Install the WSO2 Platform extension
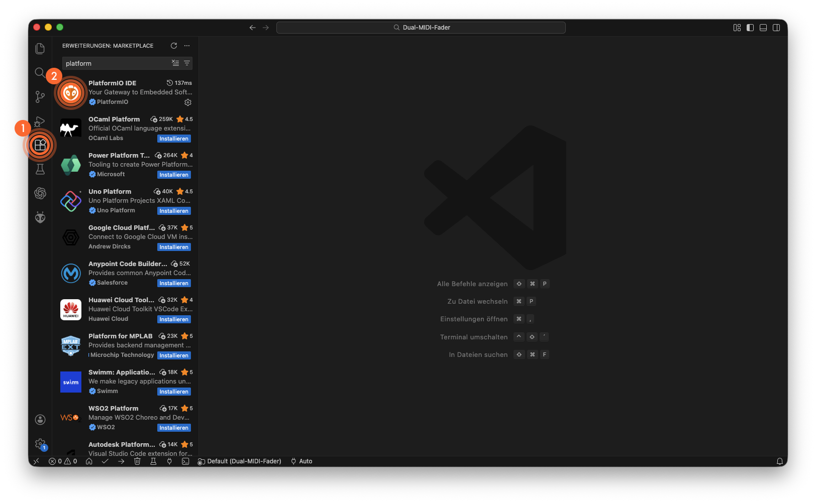 [174, 428]
